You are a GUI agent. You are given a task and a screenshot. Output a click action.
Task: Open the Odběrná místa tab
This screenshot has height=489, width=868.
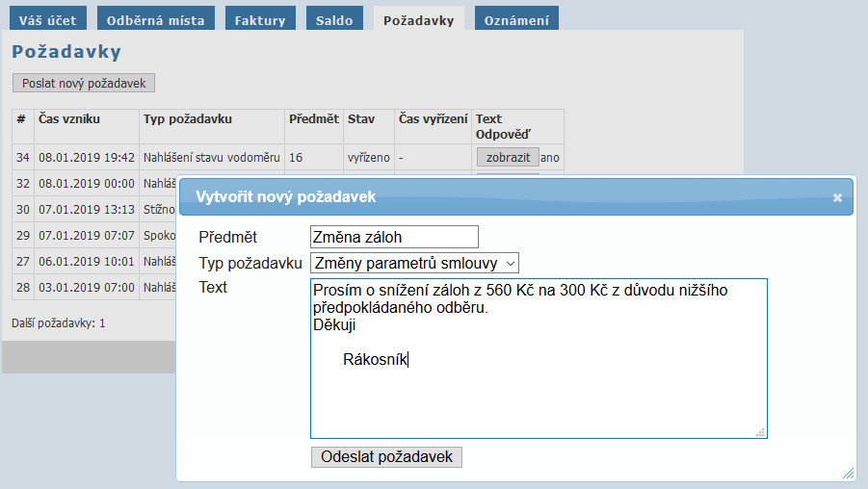[155, 20]
